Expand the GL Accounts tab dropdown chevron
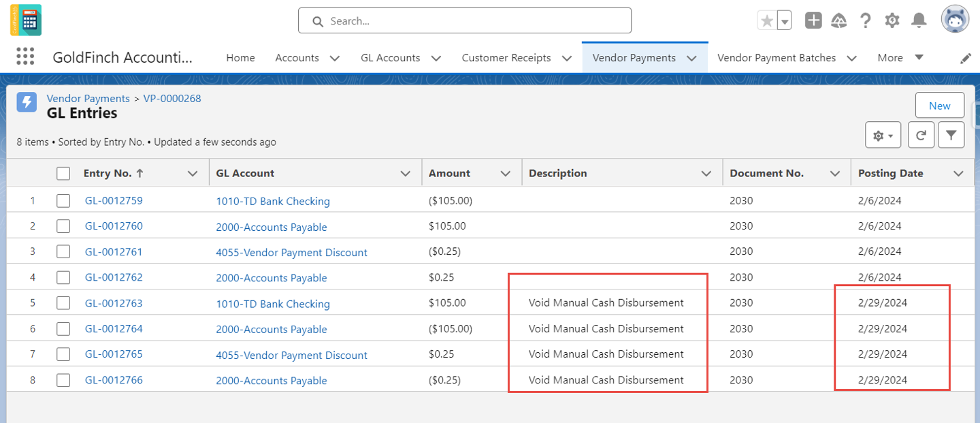 point(436,59)
